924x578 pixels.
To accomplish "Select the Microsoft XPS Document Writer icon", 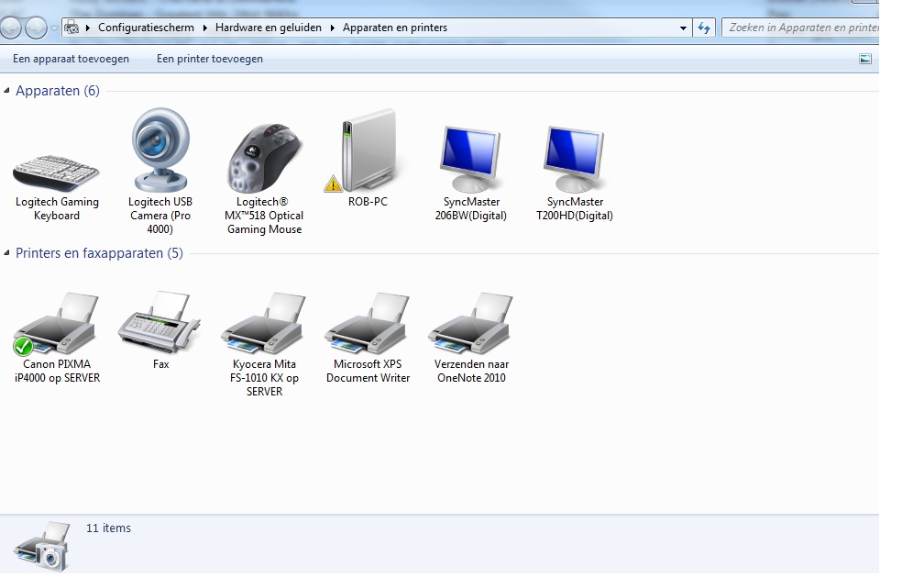I will click(368, 323).
